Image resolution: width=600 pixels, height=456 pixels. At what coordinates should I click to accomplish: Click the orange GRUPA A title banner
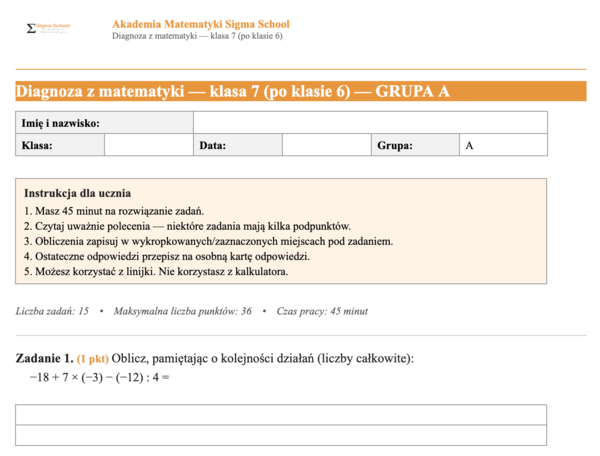[301, 91]
